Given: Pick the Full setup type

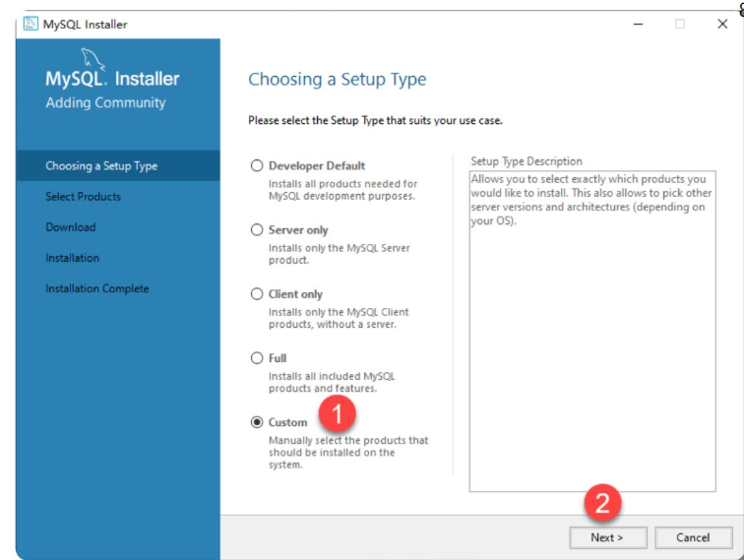Looking at the screenshot, I should point(257,358).
